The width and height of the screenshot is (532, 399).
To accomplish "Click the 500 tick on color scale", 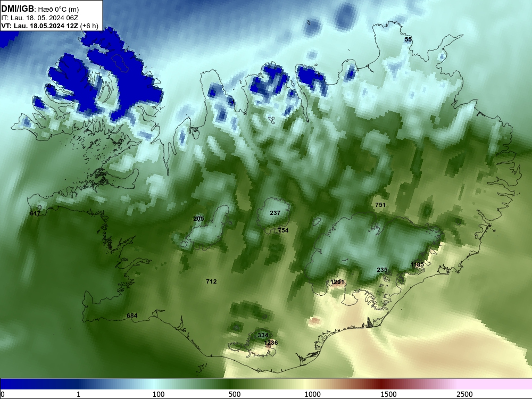I will click(235, 394).
